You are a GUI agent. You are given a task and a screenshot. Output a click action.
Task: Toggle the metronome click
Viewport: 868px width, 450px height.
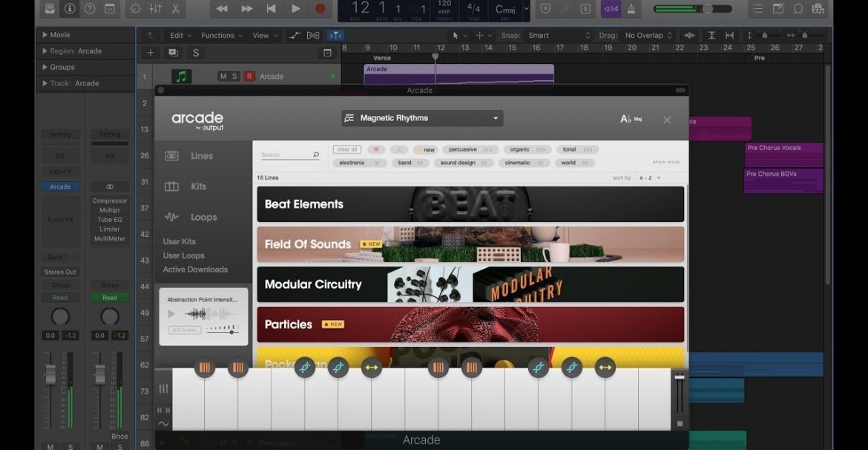click(x=631, y=8)
